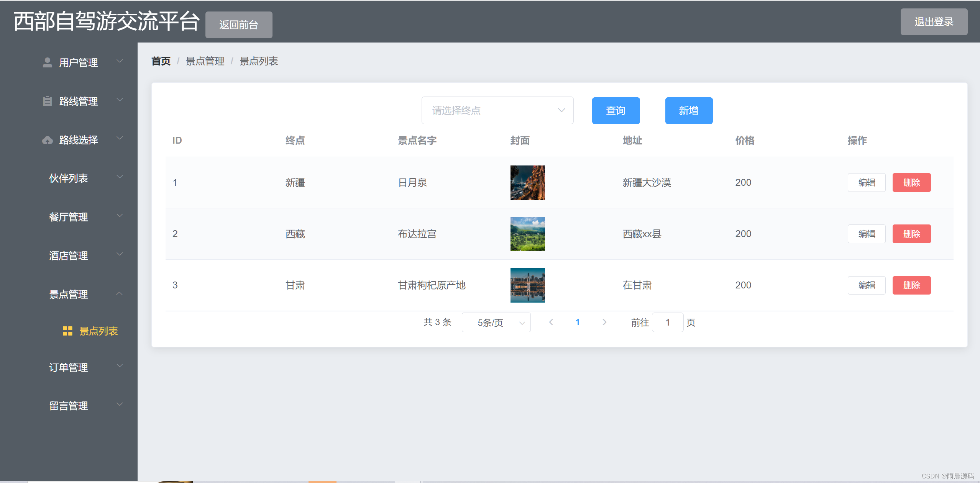This screenshot has width=980, height=483.
Task: Go to next page arrow
Action: pyautogui.click(x=604, y=322)
